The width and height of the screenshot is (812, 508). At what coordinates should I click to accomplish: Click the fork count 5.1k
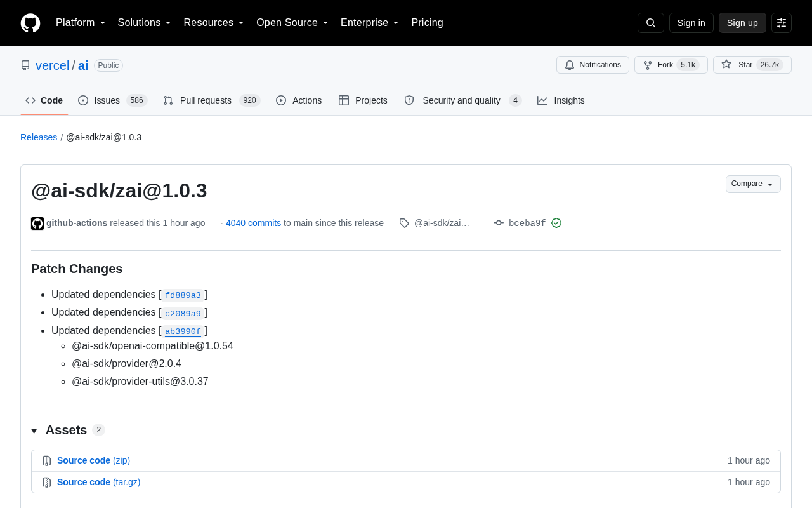pos(688,65)
